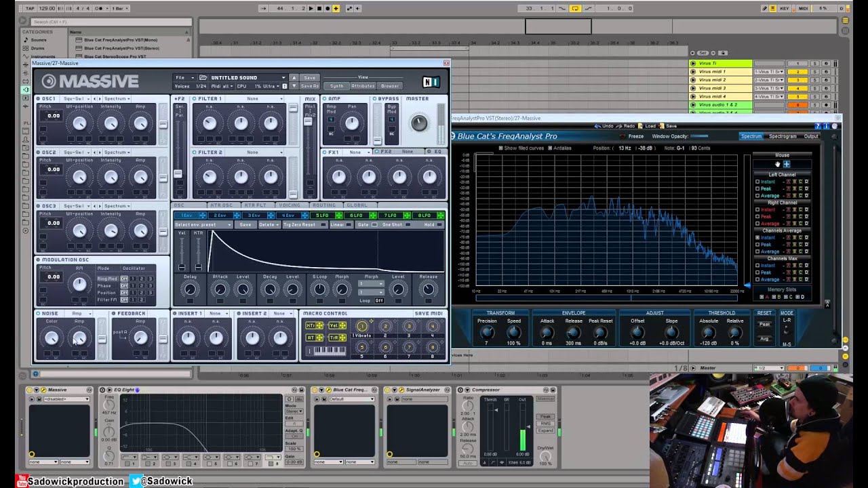Click the Master volume knob
This screenshot has height=488, width=868.
[419, 123]
